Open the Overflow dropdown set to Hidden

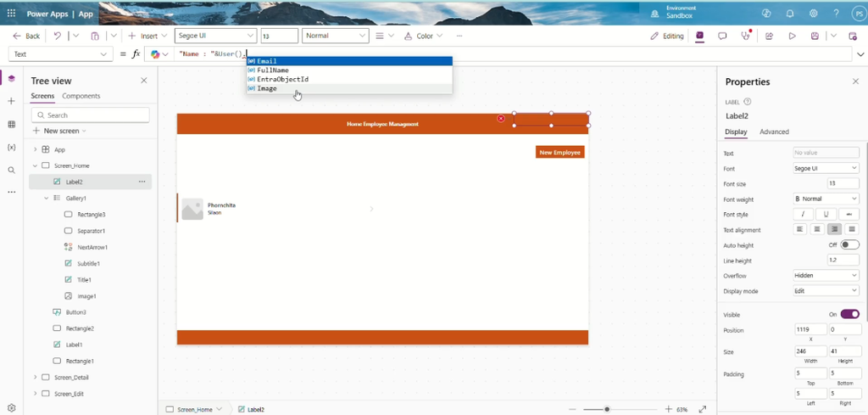[x=826, y=275]
